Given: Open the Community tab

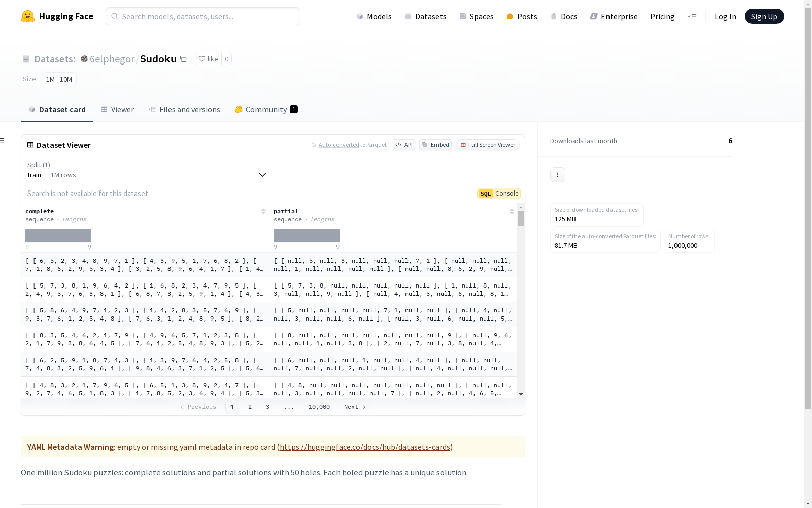Looking at the screenshot, I should (266, 110).
